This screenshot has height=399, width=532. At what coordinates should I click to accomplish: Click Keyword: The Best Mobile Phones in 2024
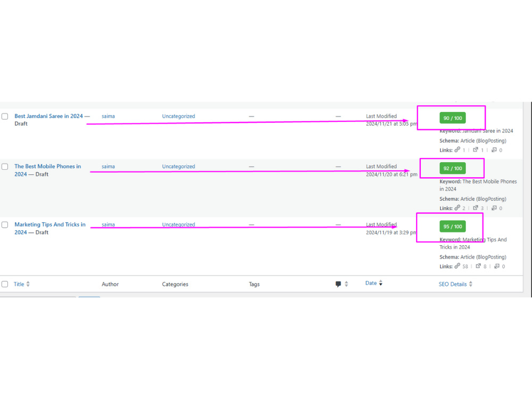pyautogui.click(x=478, y=185)
